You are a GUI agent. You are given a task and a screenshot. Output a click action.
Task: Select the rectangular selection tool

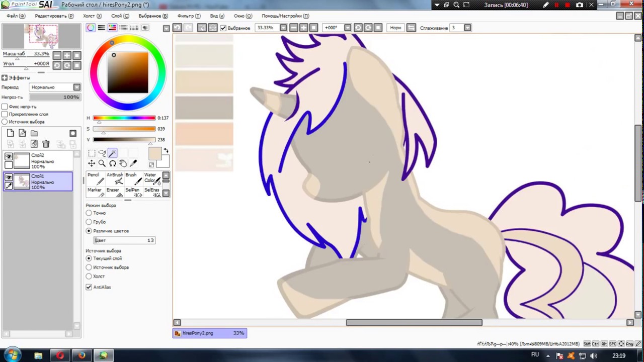92,153
